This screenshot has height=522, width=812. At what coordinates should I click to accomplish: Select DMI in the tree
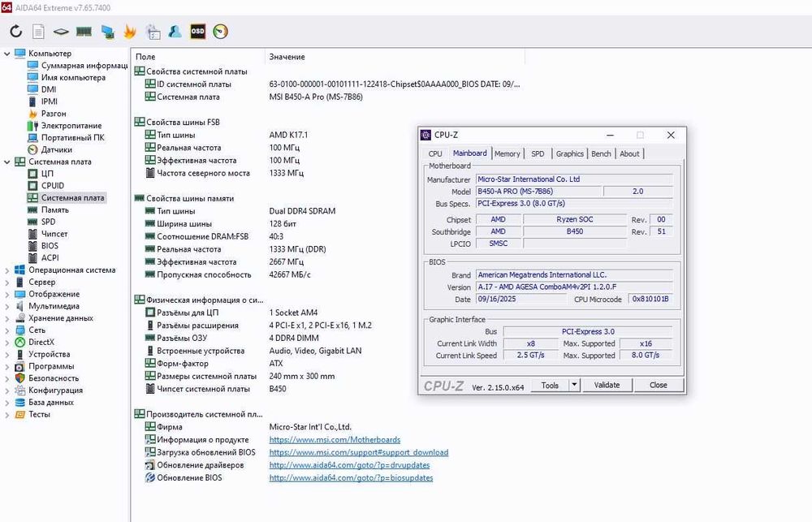(x=49, y=89)
